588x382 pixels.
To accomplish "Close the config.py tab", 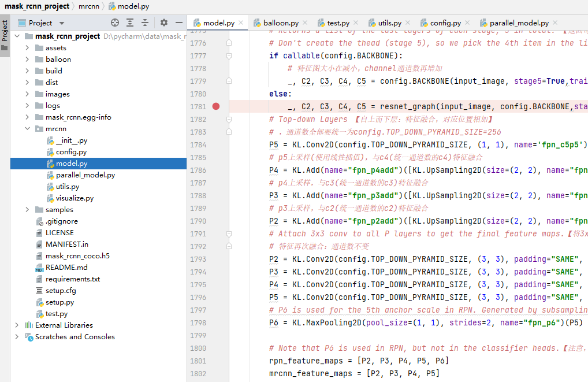I will [467, 23].
